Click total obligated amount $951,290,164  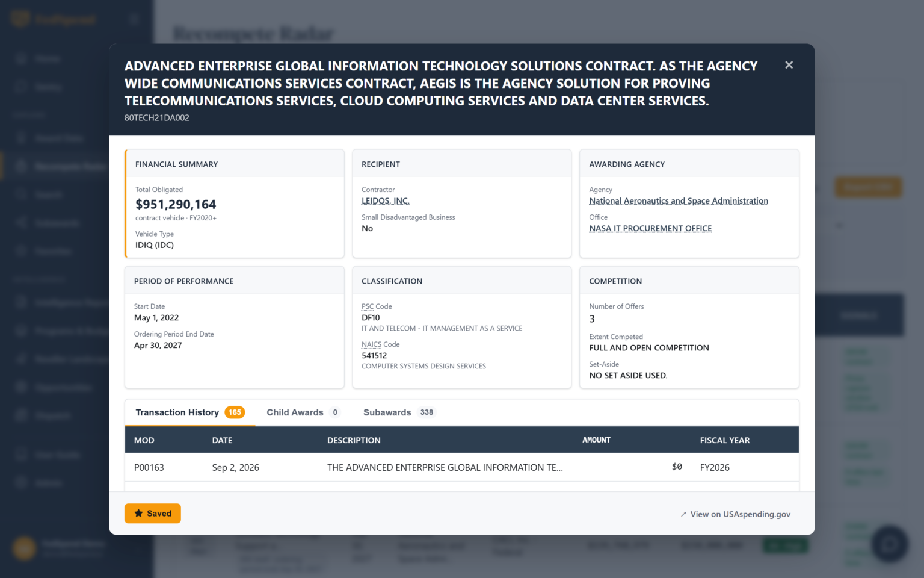176,205
